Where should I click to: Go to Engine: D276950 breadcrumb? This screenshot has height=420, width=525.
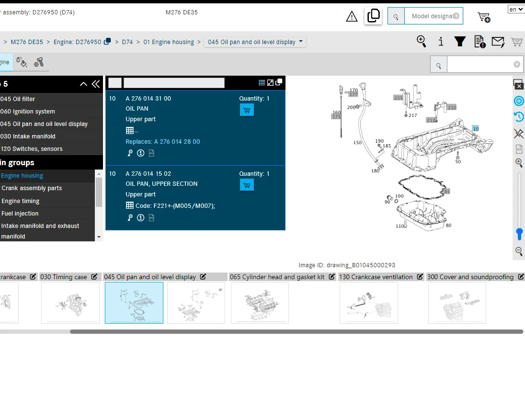click(77, 42)
